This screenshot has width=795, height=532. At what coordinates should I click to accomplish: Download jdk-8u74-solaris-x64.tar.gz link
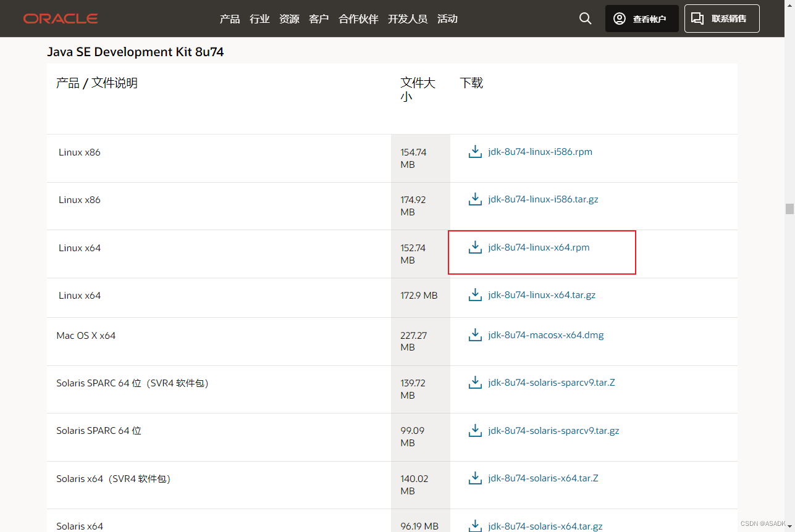[x=545, y=526]
